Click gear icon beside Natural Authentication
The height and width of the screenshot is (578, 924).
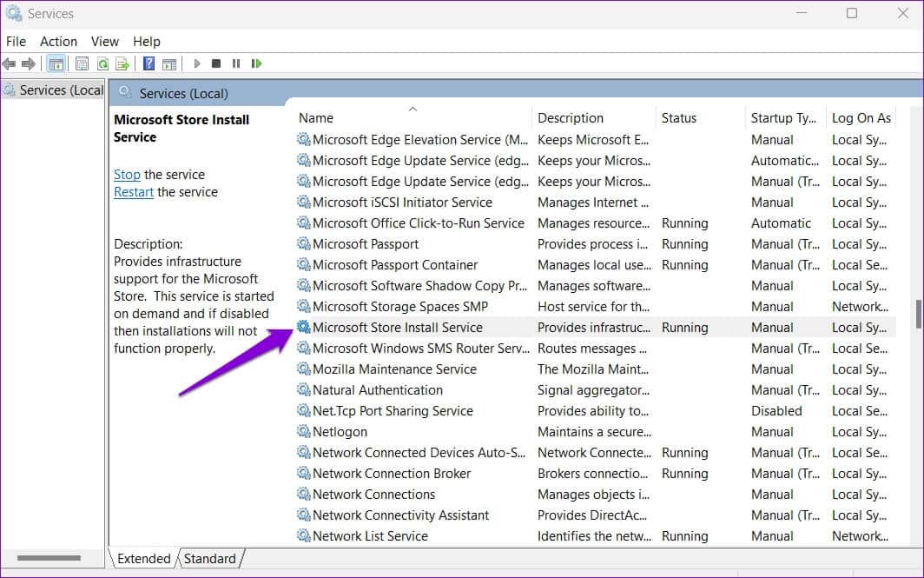(303, 389)
